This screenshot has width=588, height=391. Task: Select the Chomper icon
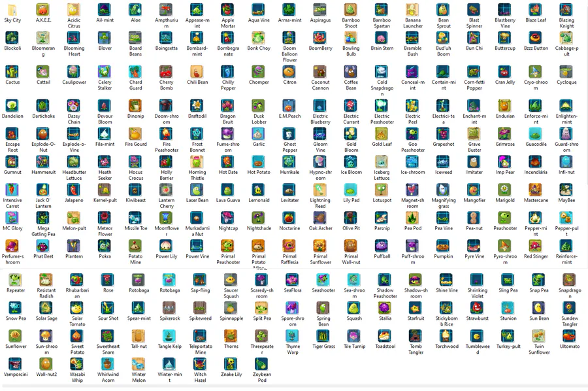point(258,72)
